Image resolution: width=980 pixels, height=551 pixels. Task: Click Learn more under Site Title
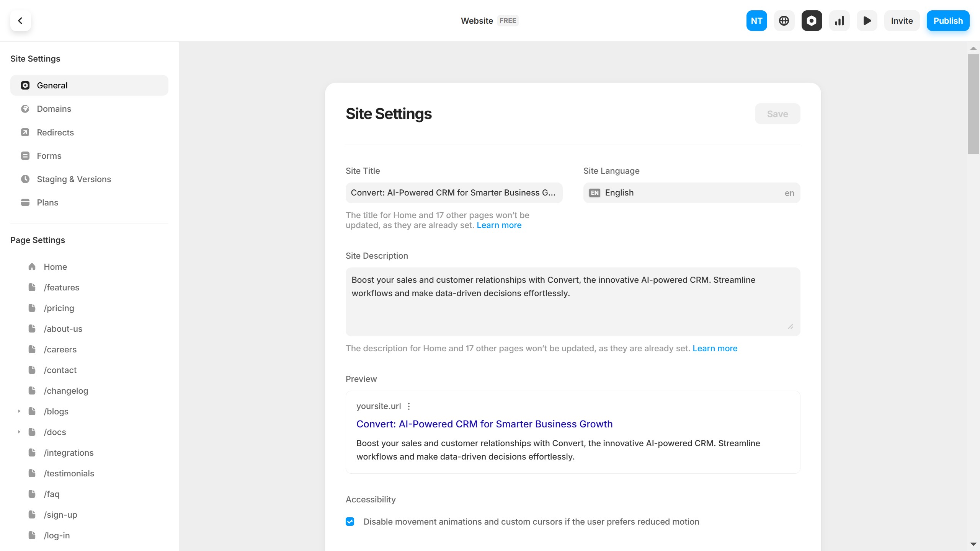[499, 225]
